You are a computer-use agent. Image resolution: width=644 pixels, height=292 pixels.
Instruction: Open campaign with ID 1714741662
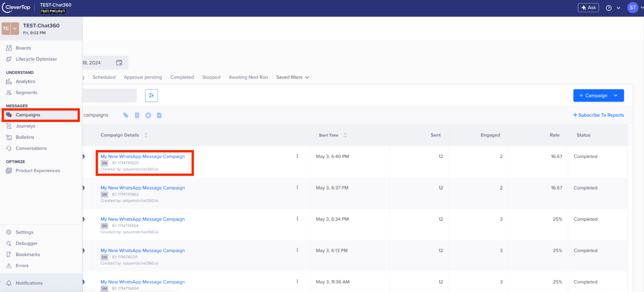pos(142,188)
